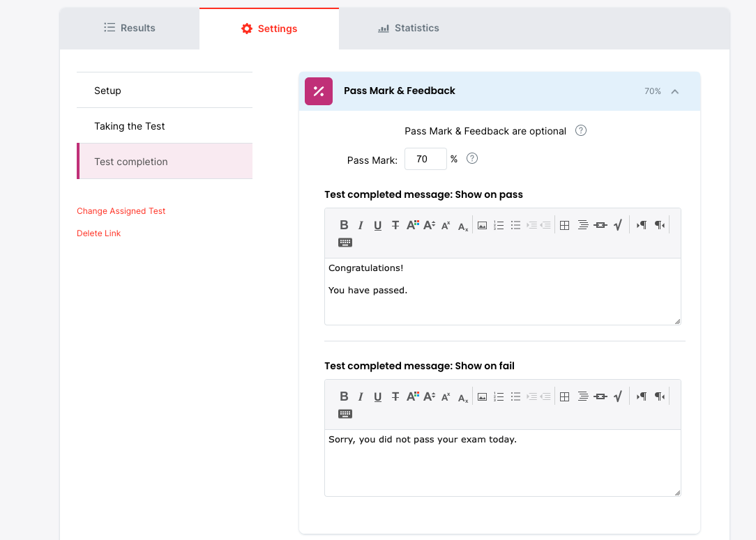Collapse the Pass Mark & Feedback section

click(x=674, y=91)
